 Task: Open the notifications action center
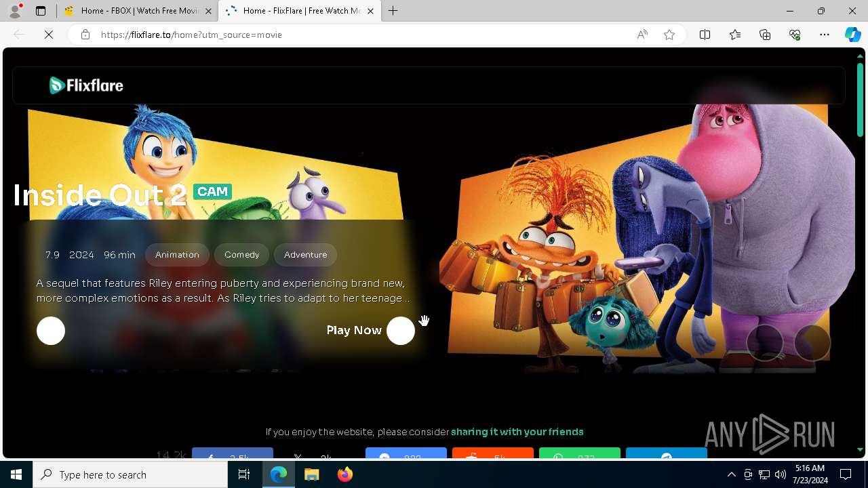pos(846,474)
